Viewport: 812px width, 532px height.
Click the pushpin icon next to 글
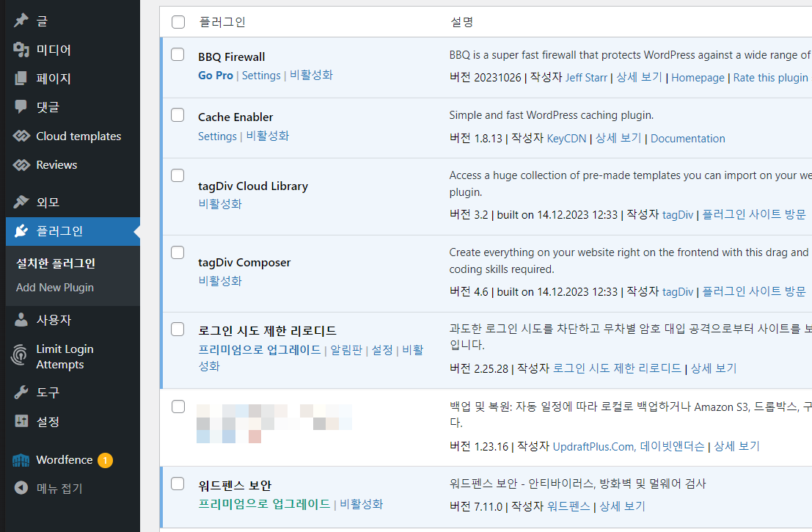[21, 21]
